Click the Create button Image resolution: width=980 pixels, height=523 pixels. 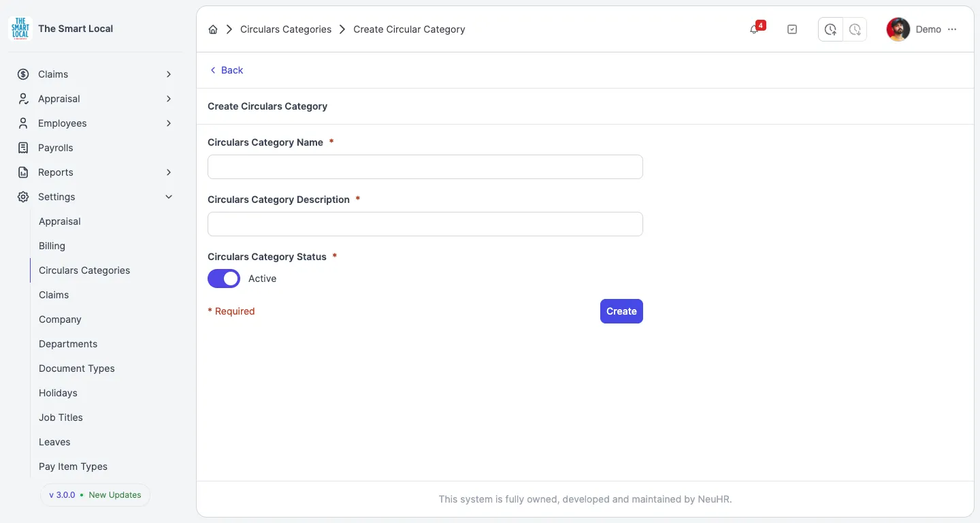click(621, 311)
